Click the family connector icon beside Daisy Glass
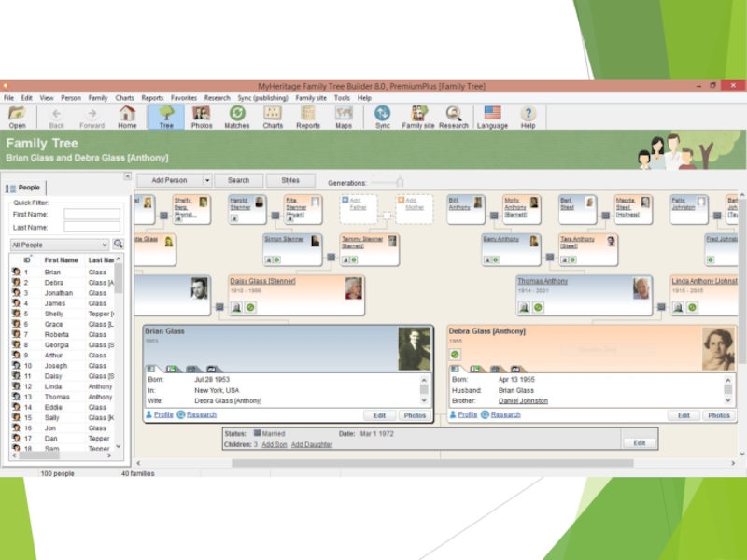 [219, 307]
